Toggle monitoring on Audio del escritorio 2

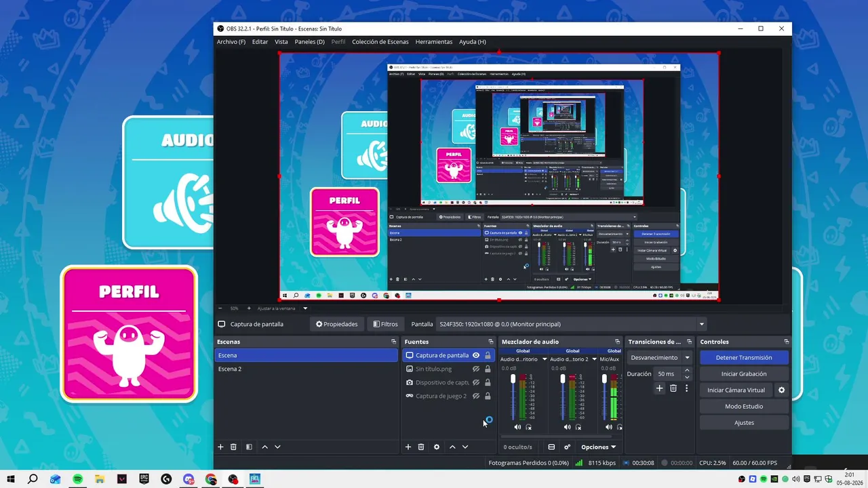578,427
